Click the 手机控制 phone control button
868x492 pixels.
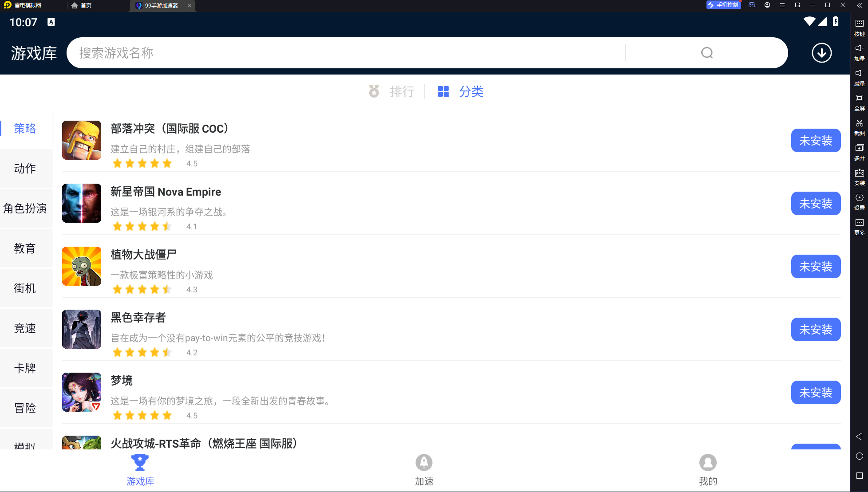coord(723,5)
